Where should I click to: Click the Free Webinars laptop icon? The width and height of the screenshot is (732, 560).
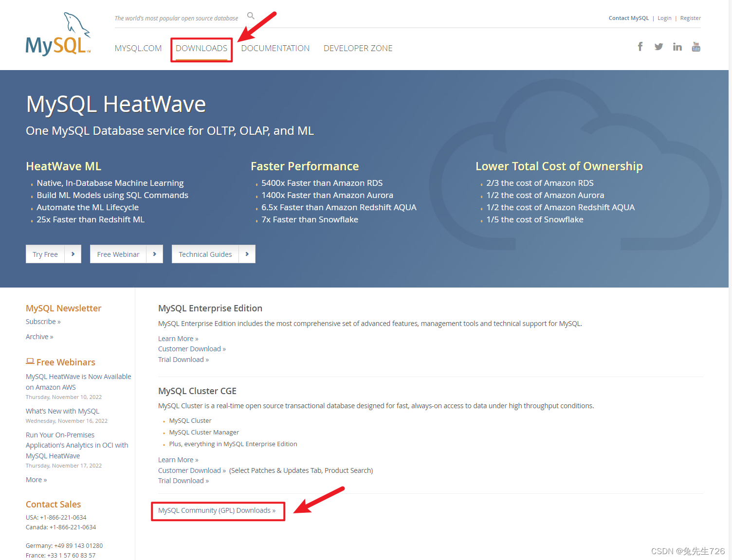pyautogui.click(x=30, y=361)
